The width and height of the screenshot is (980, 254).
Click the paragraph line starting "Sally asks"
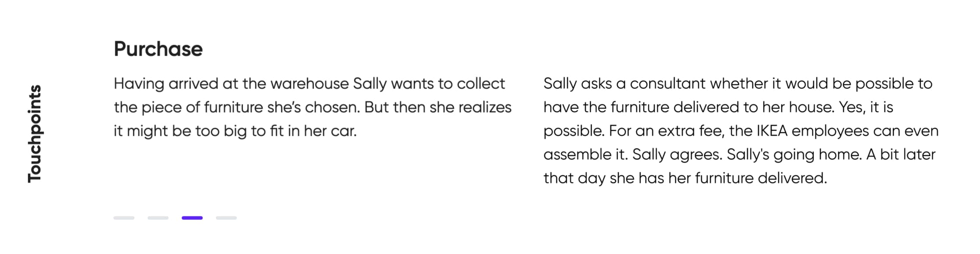coord(737,84)
